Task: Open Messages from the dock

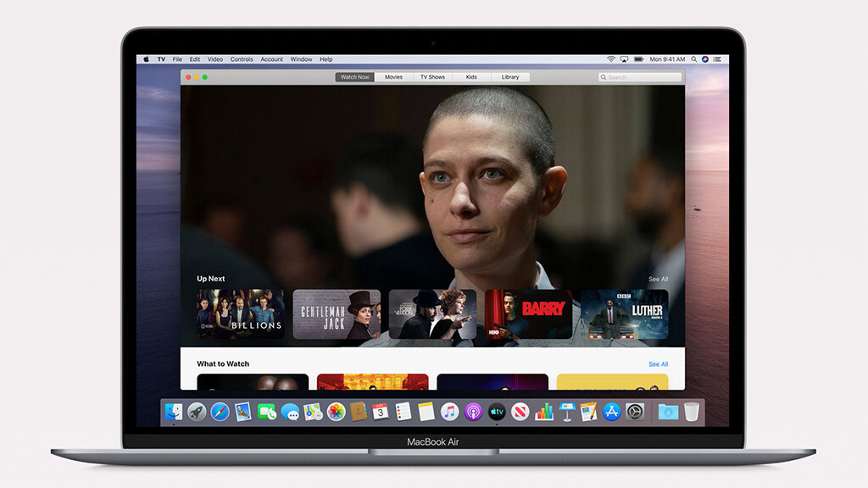Action: [290, 412]
